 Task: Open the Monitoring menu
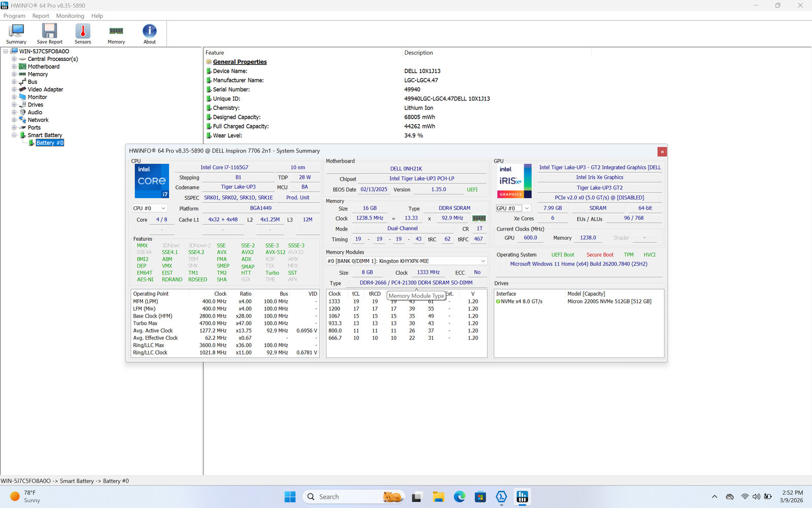coord(70,16)
